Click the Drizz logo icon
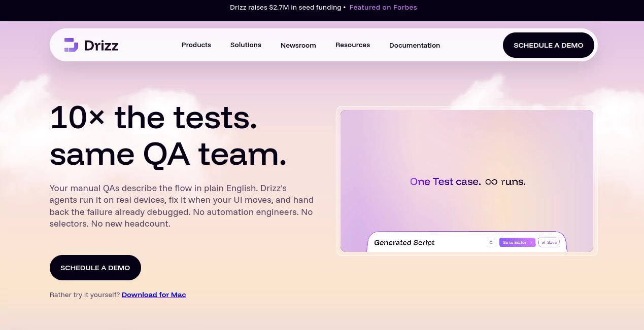 71,45
